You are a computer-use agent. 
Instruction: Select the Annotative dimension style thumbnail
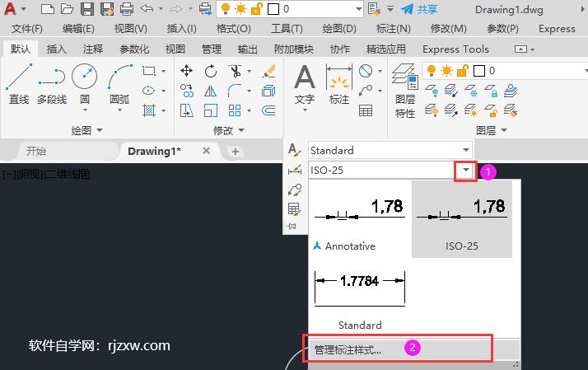(360, 219)
